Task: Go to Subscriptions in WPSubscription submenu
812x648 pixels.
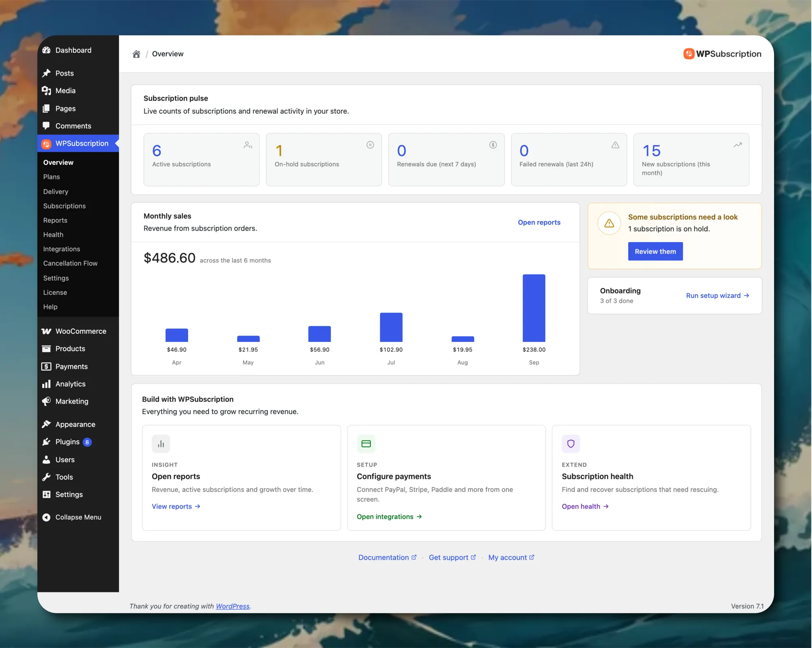Action: pyautogui.click(x=65, y=206)
